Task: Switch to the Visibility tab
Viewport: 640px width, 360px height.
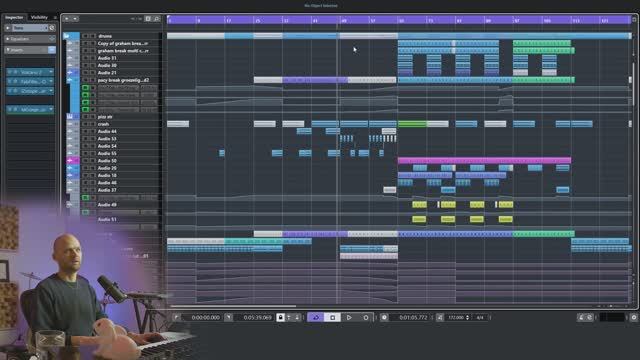Action: (39, 17)
